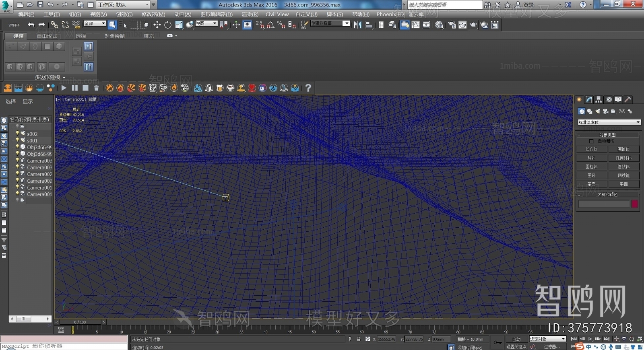Screen dimensions: 644x350
Task: Click the 长方体 button
Action: tap(591, 149)
